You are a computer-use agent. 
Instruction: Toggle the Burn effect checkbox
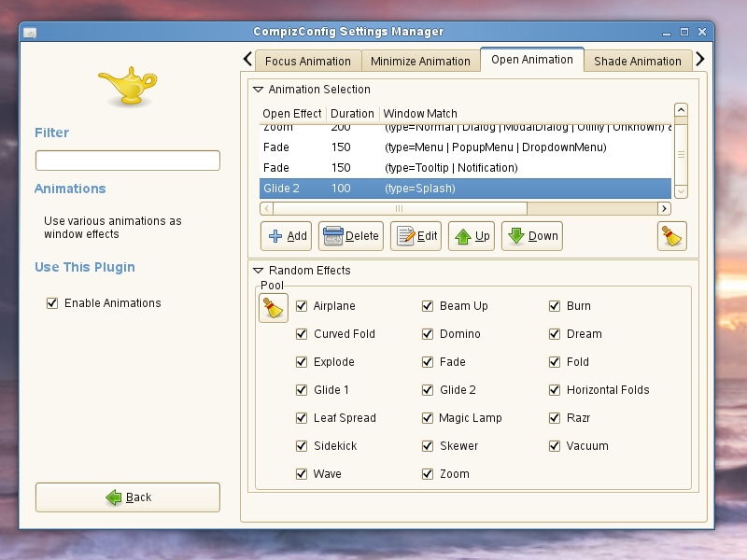tap(555, 306)
